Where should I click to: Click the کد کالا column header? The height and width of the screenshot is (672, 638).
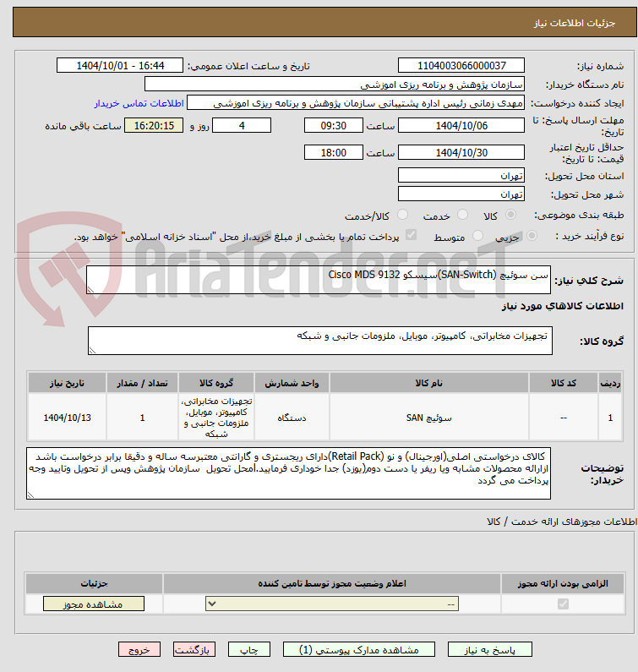[564, 383]
